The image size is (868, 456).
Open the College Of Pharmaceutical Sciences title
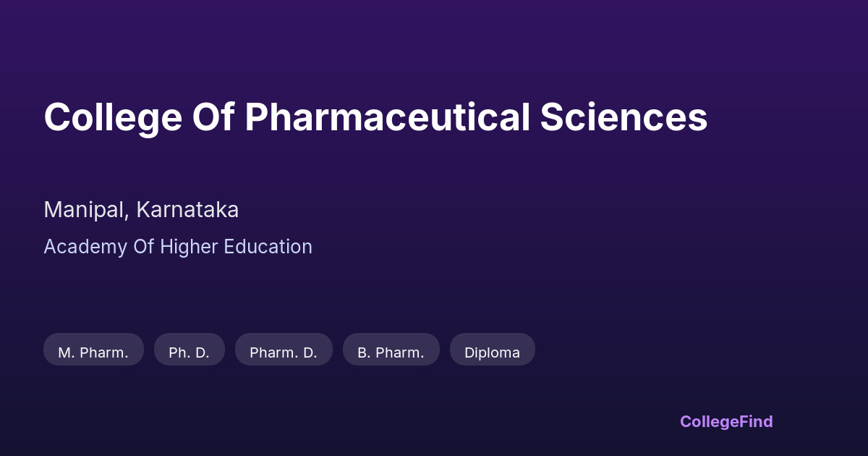pyautogui.click(x=375, y=117)
